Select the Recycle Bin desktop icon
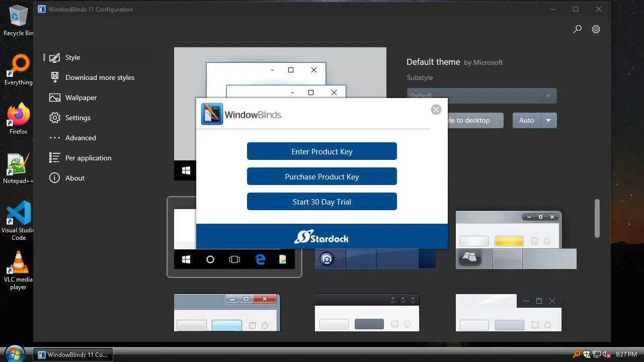 point(19,21)
